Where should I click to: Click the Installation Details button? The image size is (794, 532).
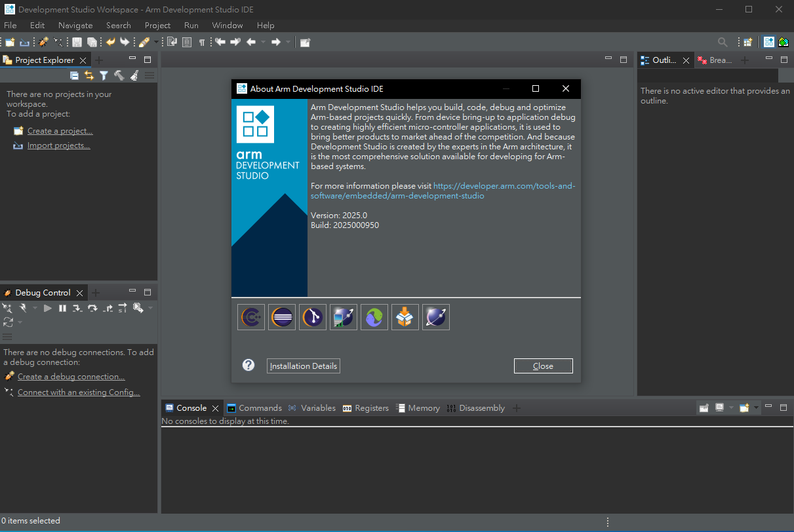coord(304,366)
